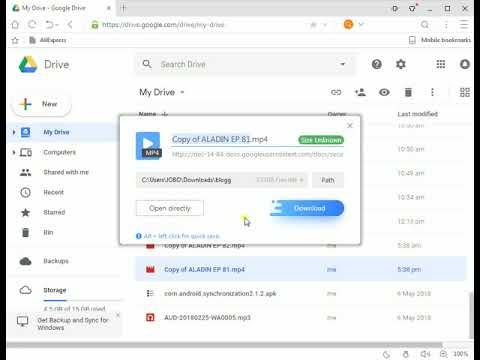
Task: Click the MP4 file type icon
Action: tap(148, 146)
